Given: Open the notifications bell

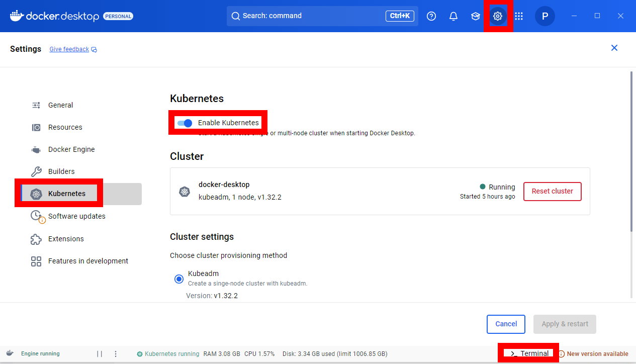Looking at the screenshot, I should click(453, 16).
